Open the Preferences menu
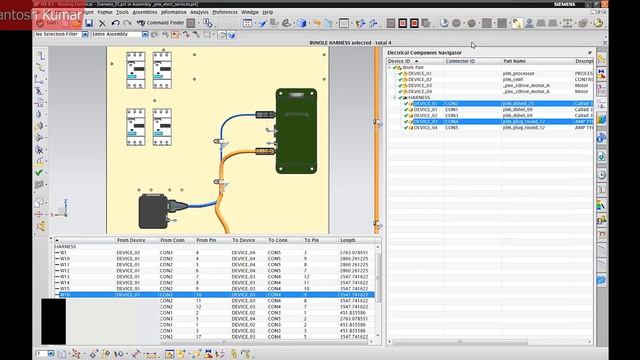Screen dimensions: 640x360 click(225, 12)
